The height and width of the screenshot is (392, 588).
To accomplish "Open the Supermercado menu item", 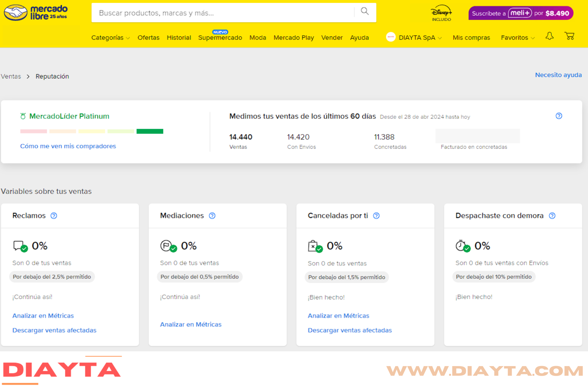I will pyautogui.click(x=220, y=38).
